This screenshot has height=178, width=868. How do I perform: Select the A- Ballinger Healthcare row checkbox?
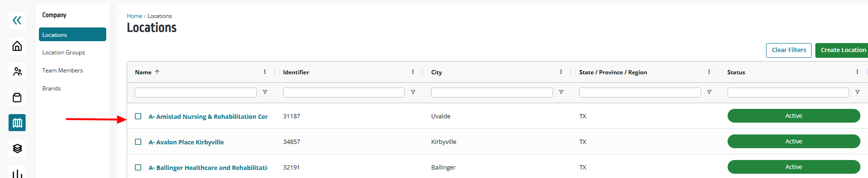(138, 167)
